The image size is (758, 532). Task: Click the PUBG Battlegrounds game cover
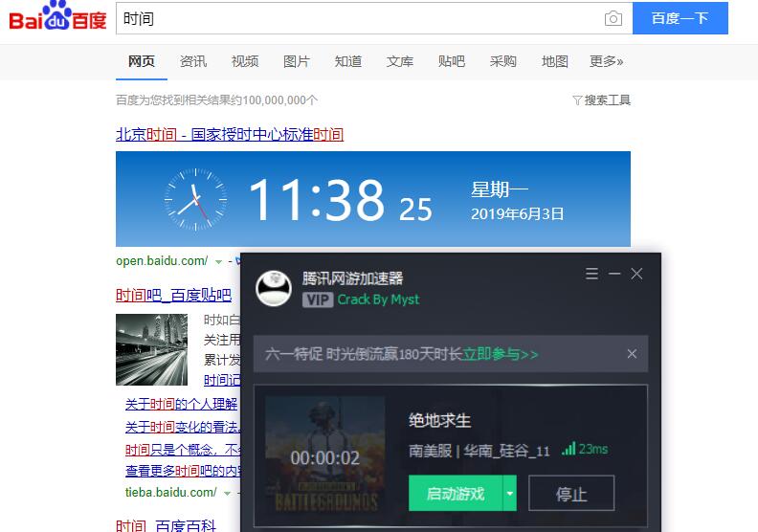[325, 454]
